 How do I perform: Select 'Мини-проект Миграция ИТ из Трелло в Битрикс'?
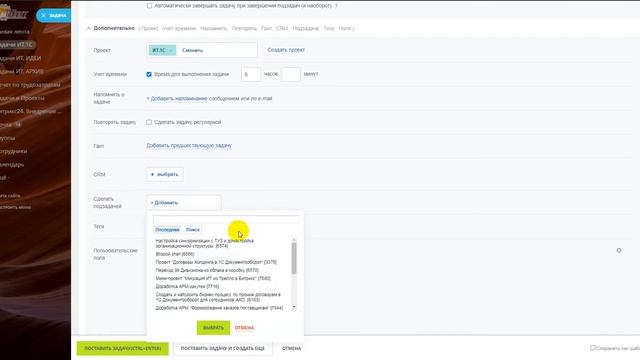point(213,278)
